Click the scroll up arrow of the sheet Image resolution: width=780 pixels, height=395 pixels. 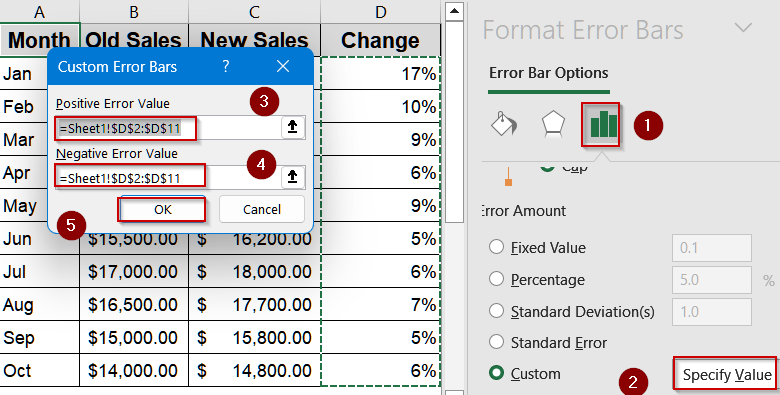click(454, 11)
